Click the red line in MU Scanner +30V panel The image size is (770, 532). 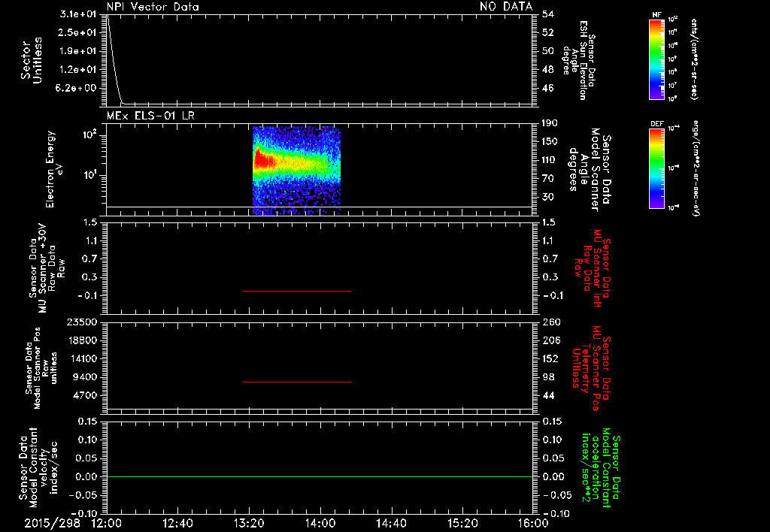click(297, 291)
